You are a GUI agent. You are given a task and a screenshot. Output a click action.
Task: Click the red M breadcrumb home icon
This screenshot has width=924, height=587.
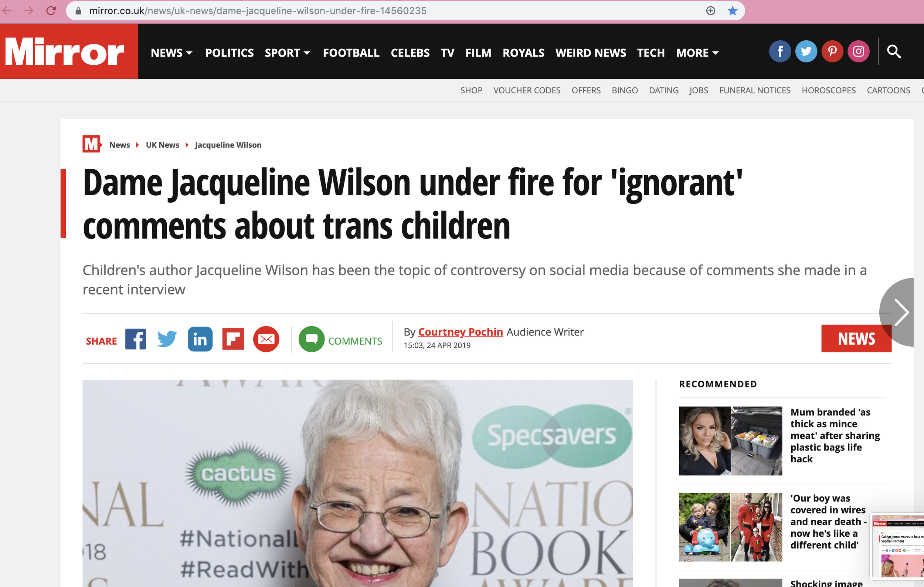pos(92,144)
